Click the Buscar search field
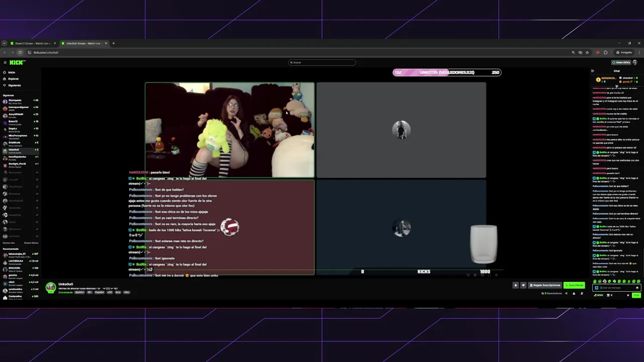The width and height of the screenshot is (644, 362). (x=322, y=62)
